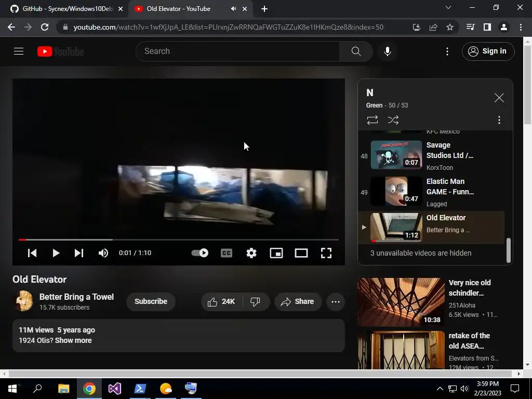
Task: Click the YouTube logo
Action: coord(61,51)
